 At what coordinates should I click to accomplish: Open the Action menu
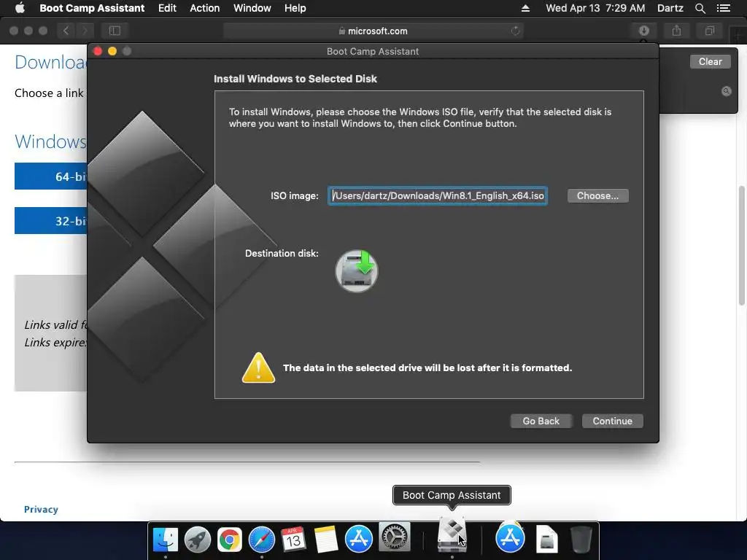click(x=205, y=8)
